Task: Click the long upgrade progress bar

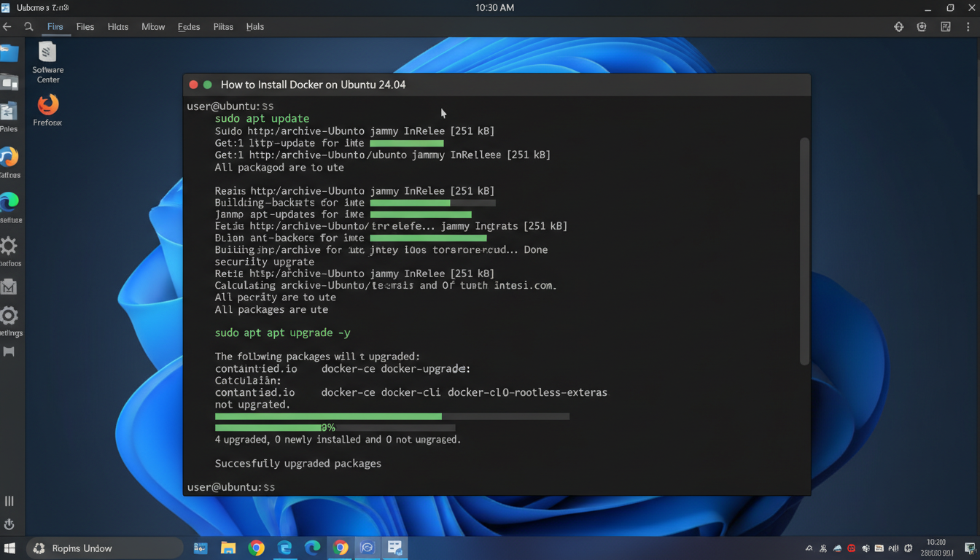Action: point(392,416)
